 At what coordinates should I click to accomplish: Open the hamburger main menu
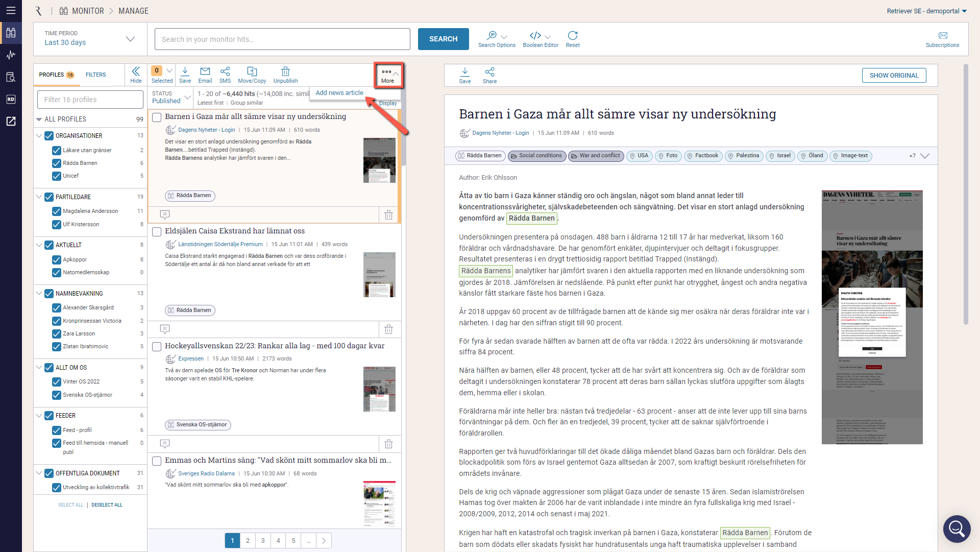pos(11,10)
